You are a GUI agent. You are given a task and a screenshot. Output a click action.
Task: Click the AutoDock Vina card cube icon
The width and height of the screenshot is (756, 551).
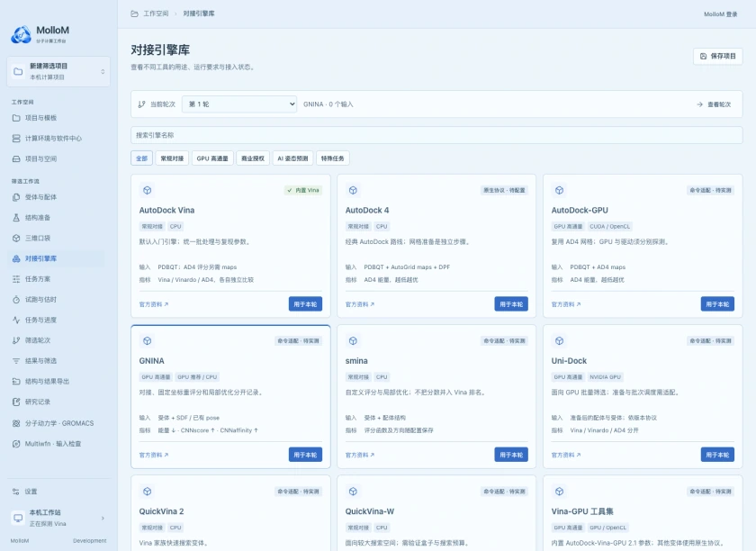(x=147, y=190)
